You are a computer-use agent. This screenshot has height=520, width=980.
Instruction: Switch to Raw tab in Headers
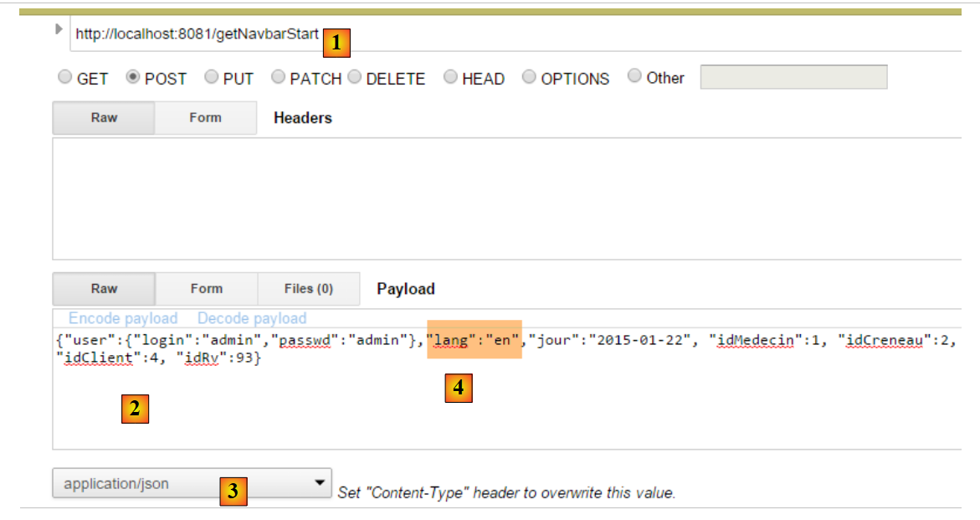[104, 118]
